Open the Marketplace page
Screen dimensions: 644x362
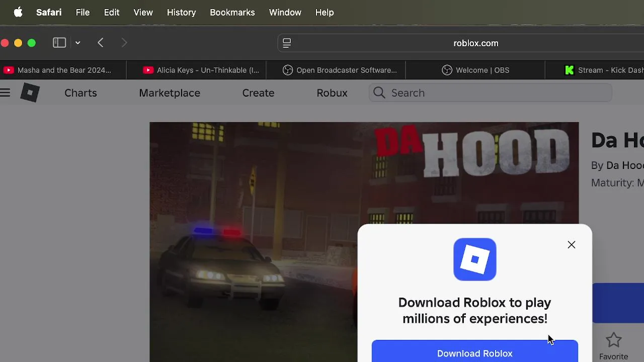[x=170, y=93]
